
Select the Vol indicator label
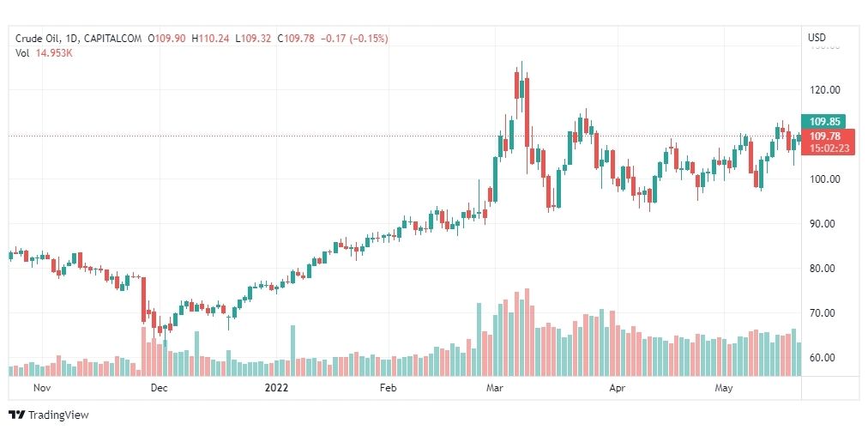pyautogui.click(x=22, y=53)
